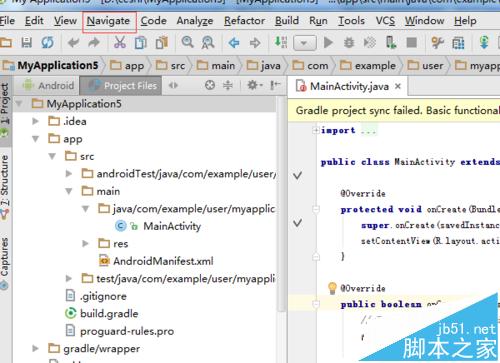
Task: Switch to the Project Files tab
Action: [x=121, y=86]
